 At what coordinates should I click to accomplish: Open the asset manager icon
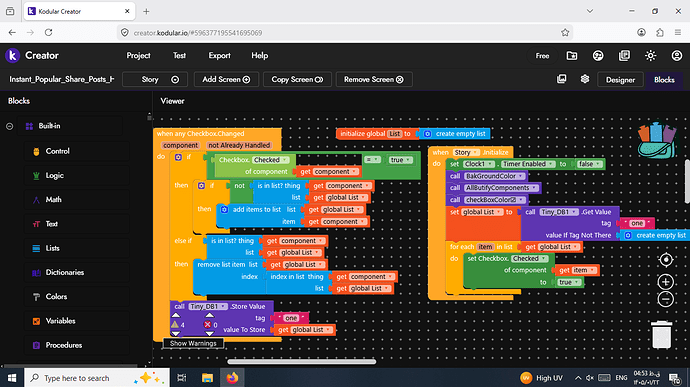pos(562,79)
